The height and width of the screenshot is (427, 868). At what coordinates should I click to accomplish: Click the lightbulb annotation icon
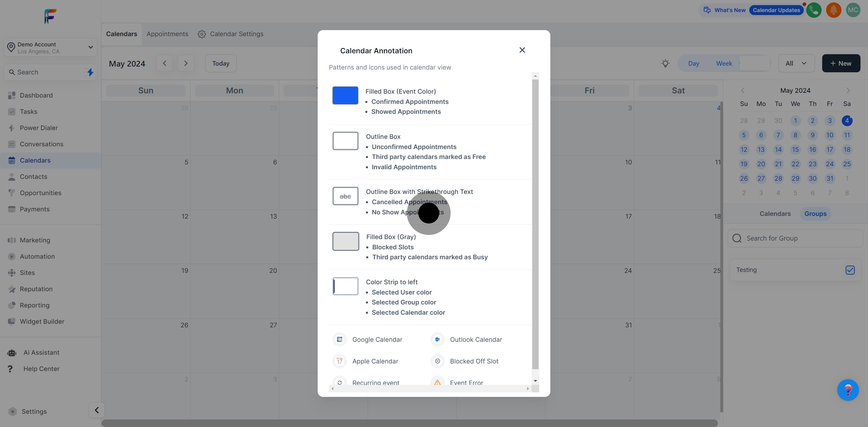665,63
